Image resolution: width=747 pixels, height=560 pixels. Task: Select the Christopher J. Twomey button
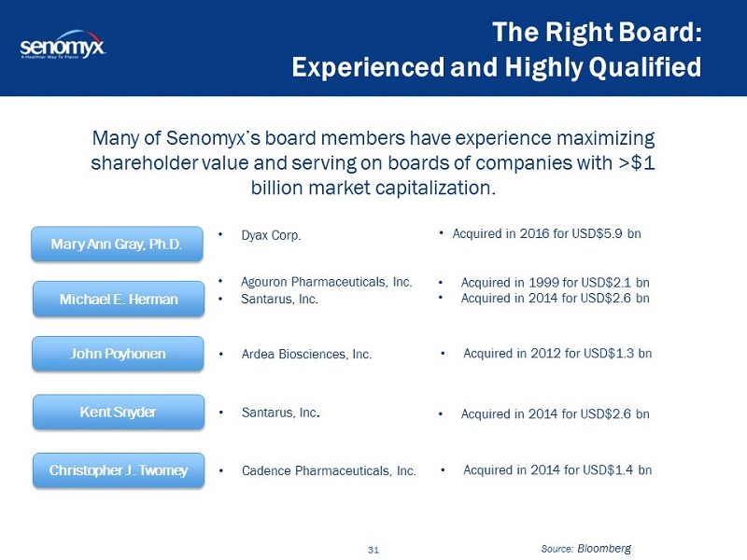[x=118, y=471]
